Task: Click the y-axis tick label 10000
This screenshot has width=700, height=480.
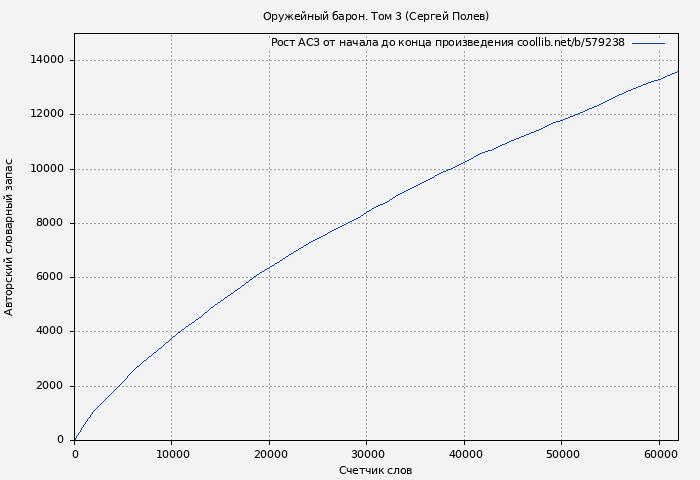Action: pyautogui.click(x=48, y=169)
